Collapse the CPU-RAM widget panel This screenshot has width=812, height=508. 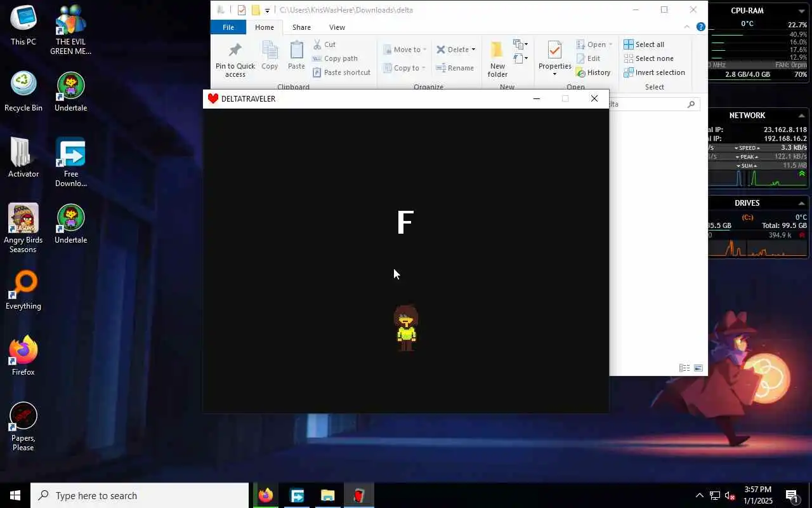click(x=801, y=11)
